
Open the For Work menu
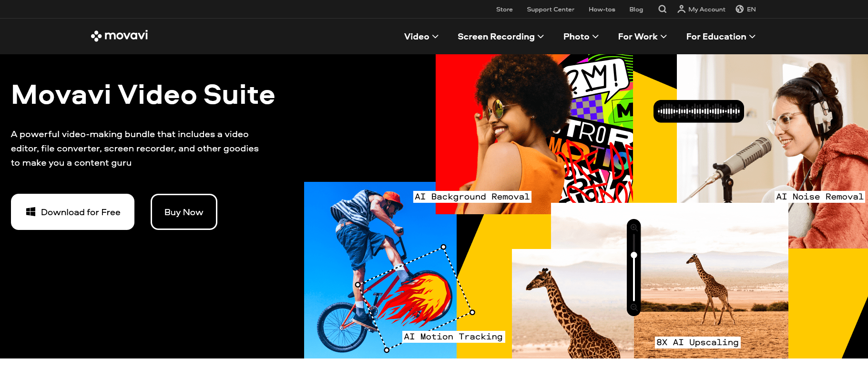coord(643,37)
